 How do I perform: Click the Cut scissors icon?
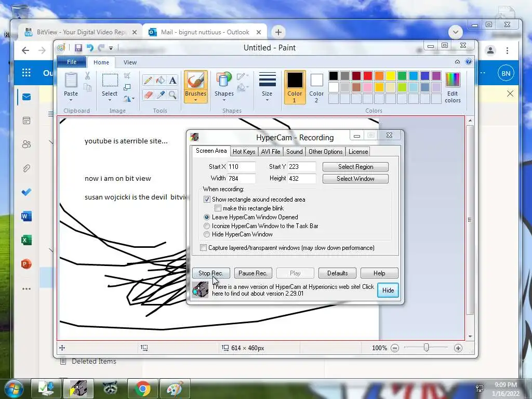[87, 76]
